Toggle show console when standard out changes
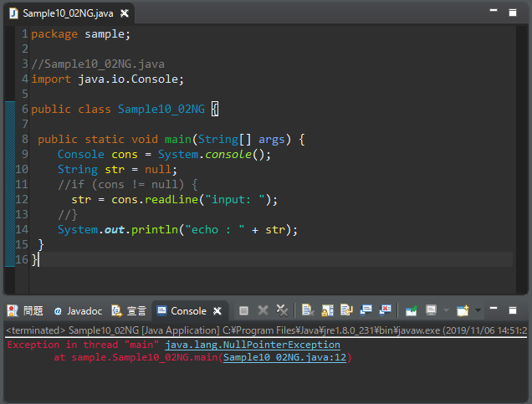This screenshot has width=532, height=404. [x=366, y=310]
